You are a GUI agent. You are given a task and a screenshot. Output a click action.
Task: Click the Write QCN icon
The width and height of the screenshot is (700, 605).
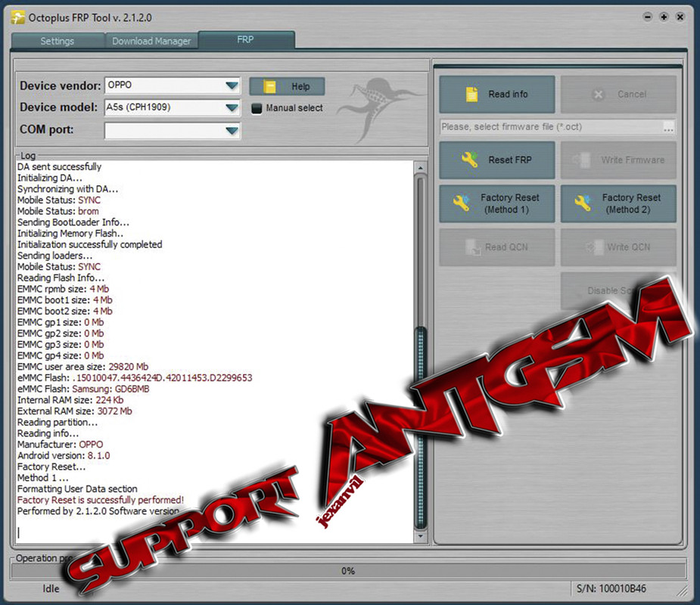click(594, 247)
